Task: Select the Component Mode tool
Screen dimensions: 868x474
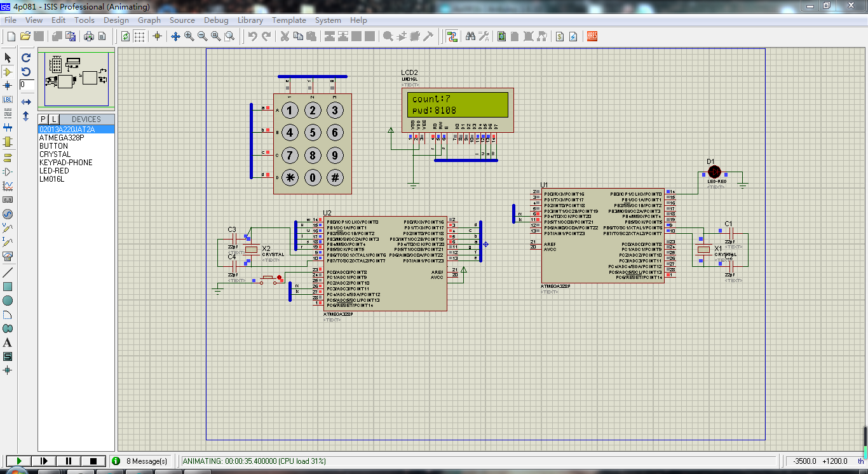Action: 8,72
